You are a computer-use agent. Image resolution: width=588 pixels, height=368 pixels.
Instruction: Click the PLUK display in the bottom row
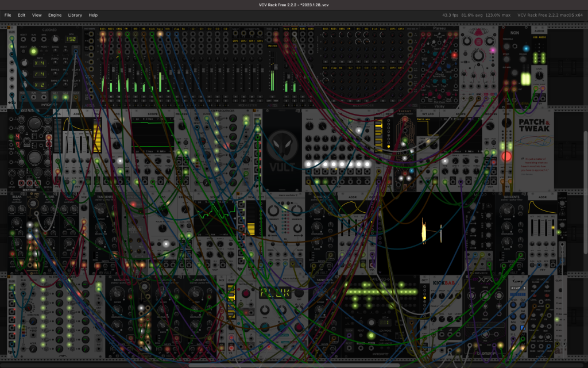[276, 293]
